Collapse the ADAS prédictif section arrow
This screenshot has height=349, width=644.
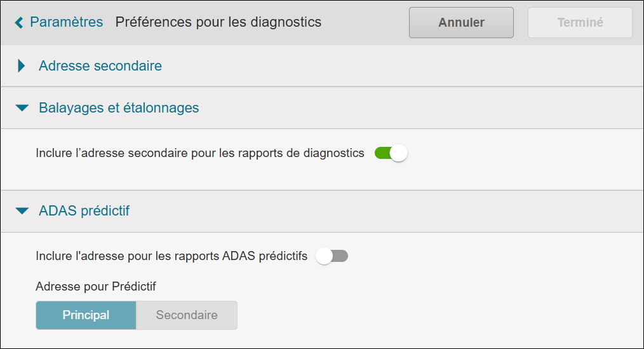click(x=22, y=211)
